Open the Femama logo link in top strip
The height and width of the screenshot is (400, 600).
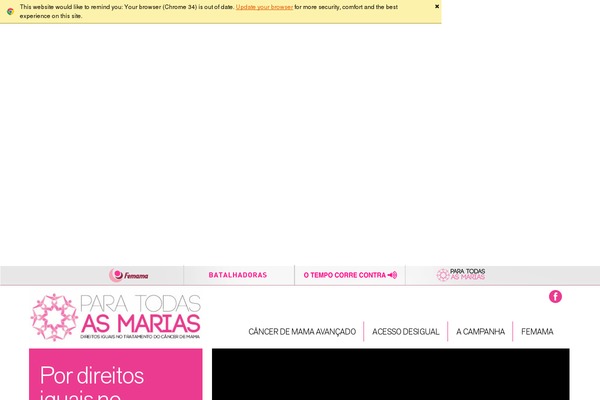129,275
